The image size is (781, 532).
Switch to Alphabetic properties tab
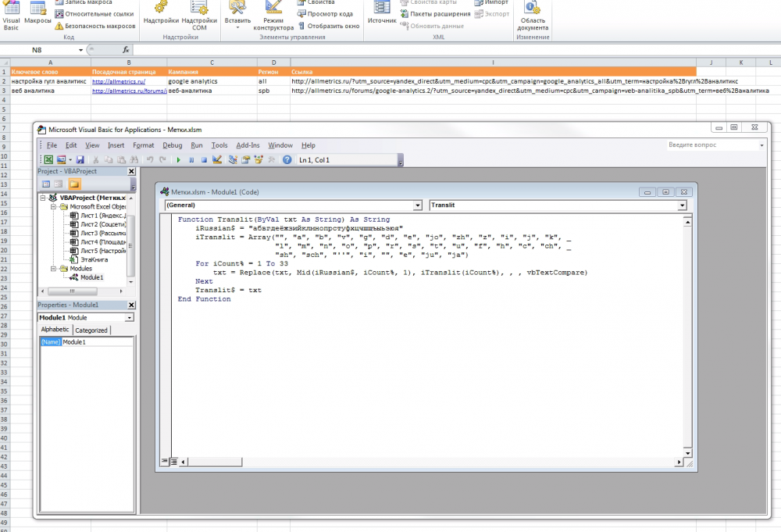click(x=55, y=330)
